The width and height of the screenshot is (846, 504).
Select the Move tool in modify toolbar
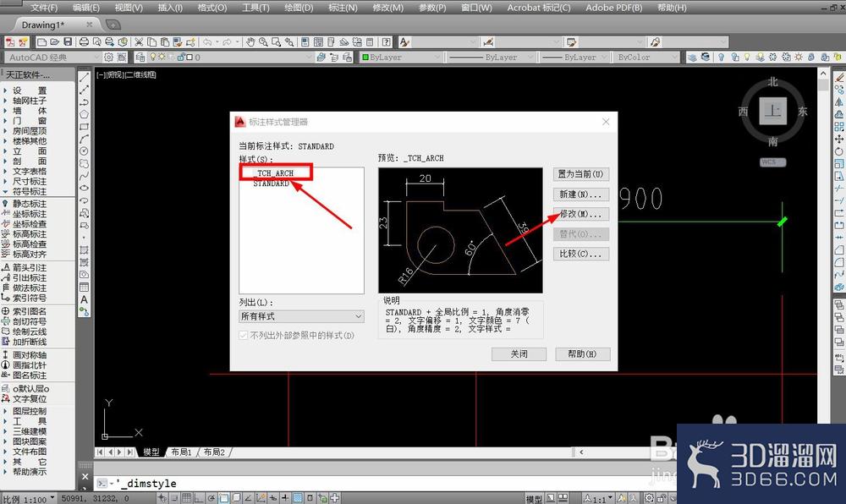(x=839, y=139)
